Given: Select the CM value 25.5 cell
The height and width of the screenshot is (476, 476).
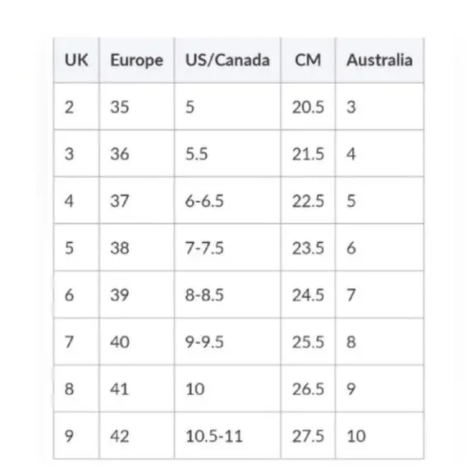Looking at the screenshot, I should [x=308, y=341].
